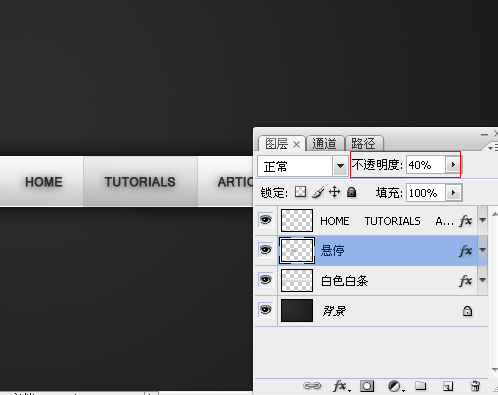
Task: Toggle visibility of 背景 layer
Action: pos(266,310)
